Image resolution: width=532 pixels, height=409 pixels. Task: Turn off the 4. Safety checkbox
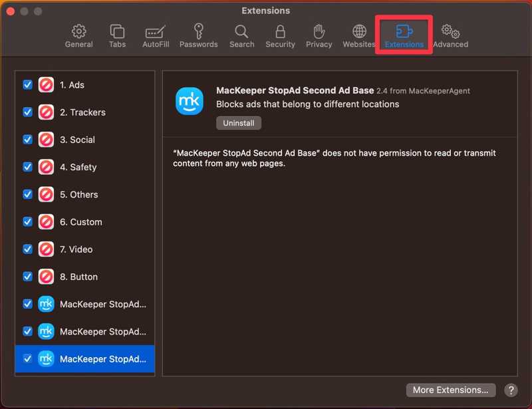tap(27, 167)
